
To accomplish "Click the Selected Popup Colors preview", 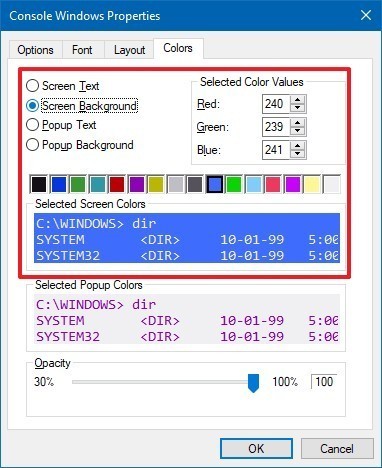I will point(187,319).
